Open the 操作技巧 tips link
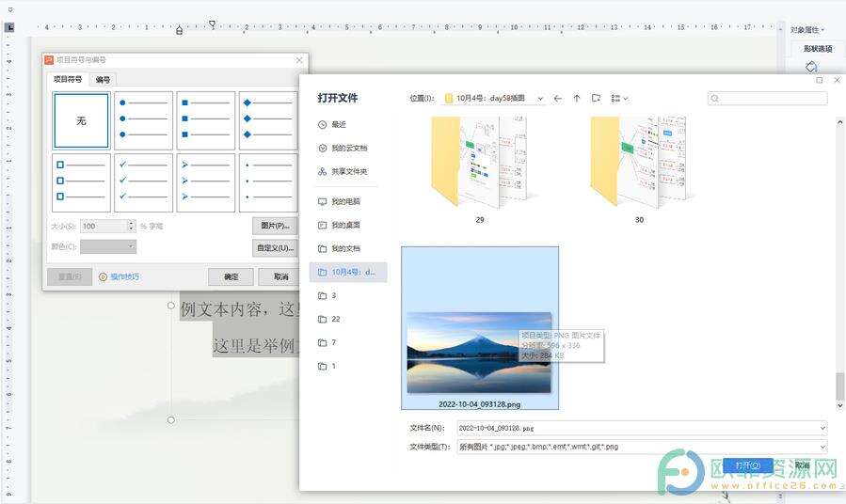This screenshot has width=846, height=504. 120,276
